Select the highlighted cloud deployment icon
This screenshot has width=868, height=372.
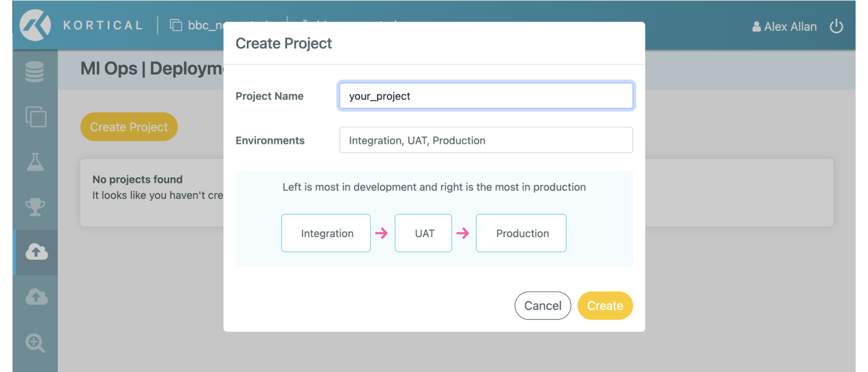coord(35,252)
